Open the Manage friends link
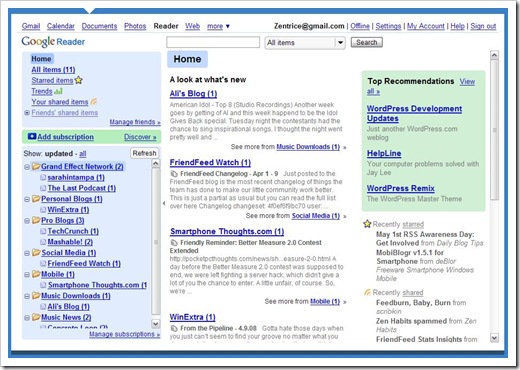Viewport: 520px width, 370px height. [x=135, y=122]
